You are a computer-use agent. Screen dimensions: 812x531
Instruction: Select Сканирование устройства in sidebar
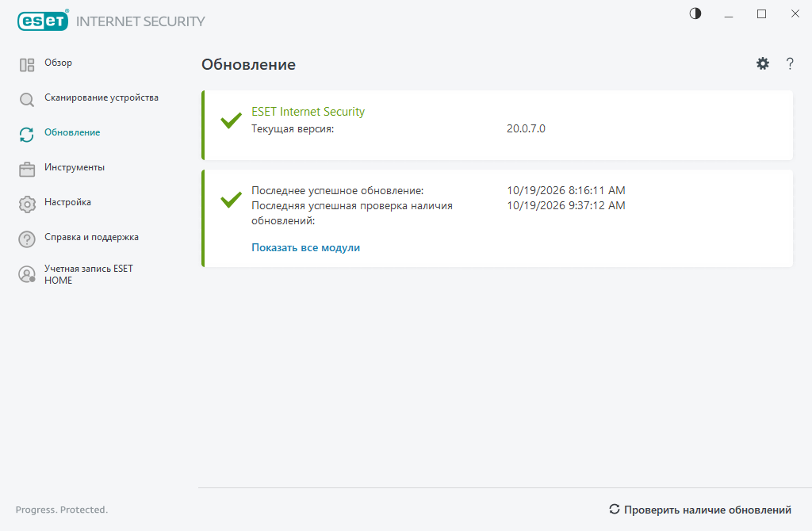click(101, 97)
